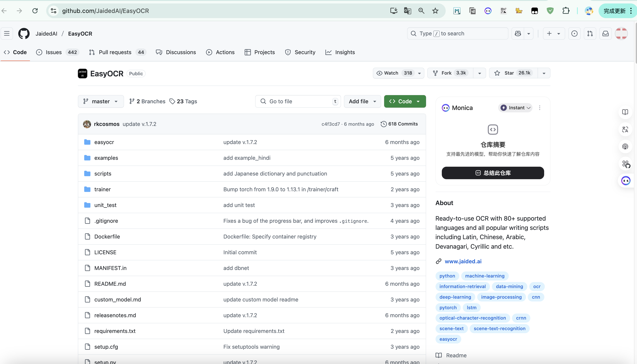Open the browser extensions puzzle icon
The width and height of the screenshot is (637, 364).
click(x=566, y=11)
